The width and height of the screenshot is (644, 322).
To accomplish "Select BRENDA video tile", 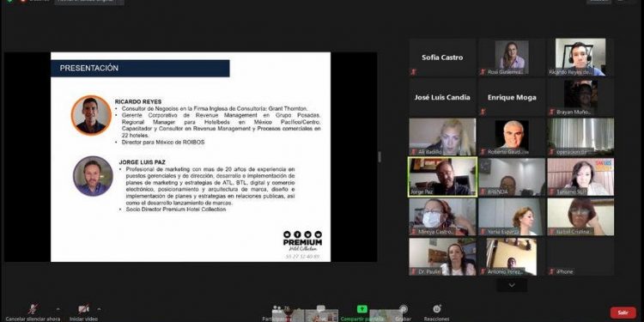I will [512, 177].
